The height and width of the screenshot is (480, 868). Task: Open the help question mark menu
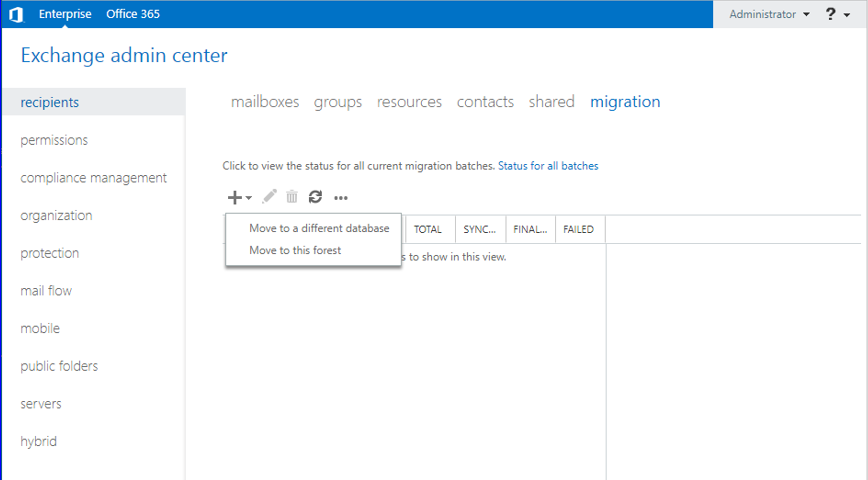(838, 14)
